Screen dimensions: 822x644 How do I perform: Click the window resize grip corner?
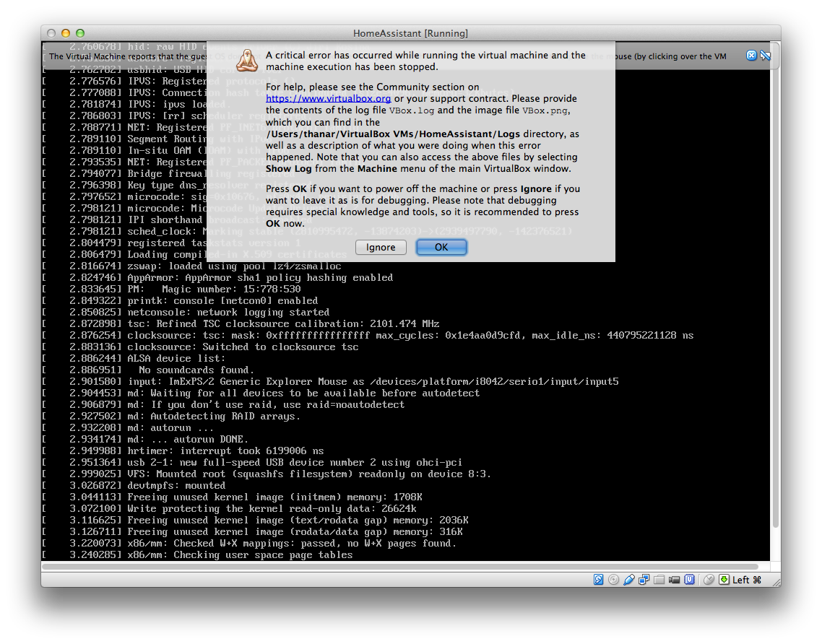pyautogui.click(x=776, y=582)
